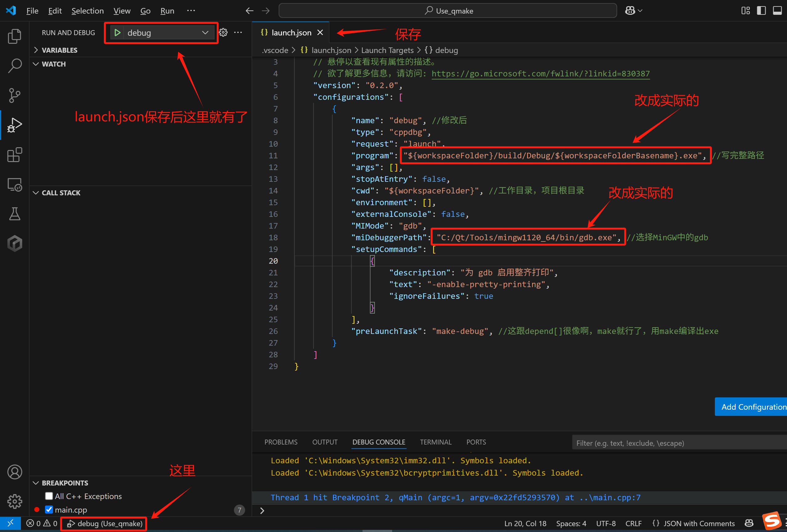Open the Explorer panel

[x=14, y=36]
